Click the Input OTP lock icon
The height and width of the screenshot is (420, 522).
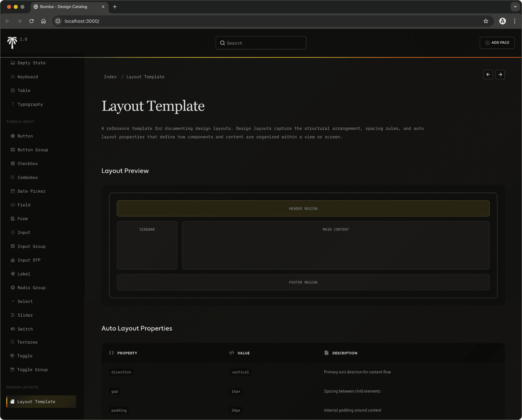tap(13, 260)
